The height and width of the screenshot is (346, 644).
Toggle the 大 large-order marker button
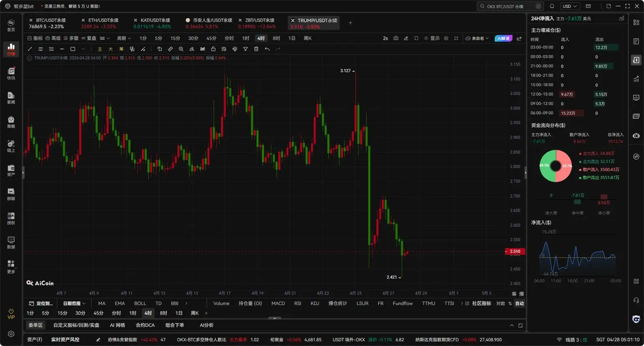110,49
